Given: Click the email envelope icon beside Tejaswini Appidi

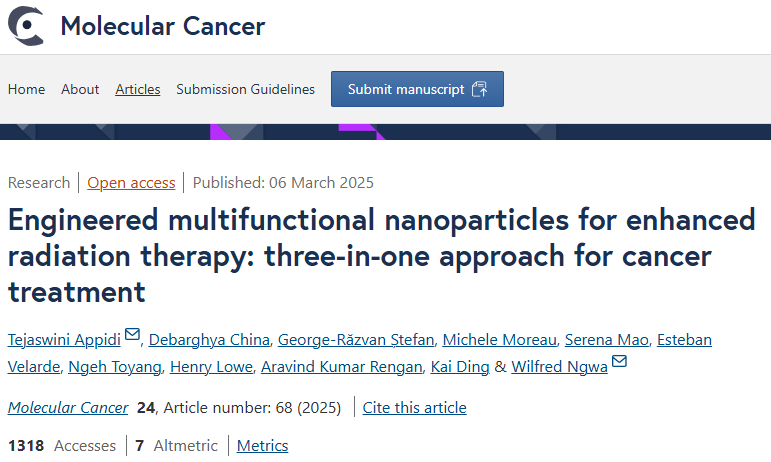Looking at the screenshot, I should (132, 334).
